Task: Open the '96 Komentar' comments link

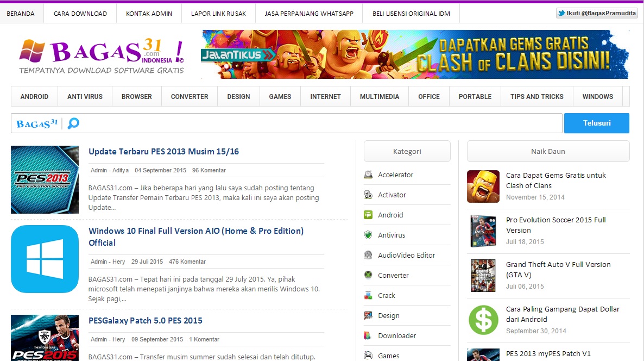Action: coord(209,170)
